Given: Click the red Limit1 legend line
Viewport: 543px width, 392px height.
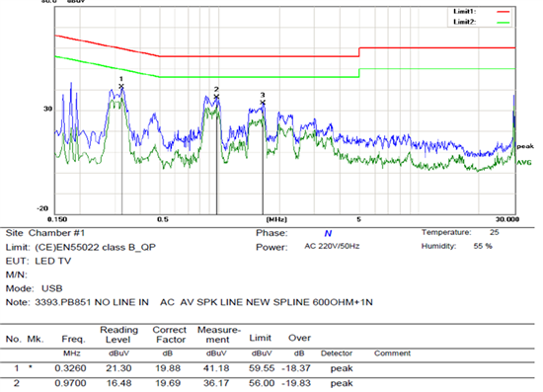Looking at the screenshot, I should pyautogui.click(x=503, y=12).
